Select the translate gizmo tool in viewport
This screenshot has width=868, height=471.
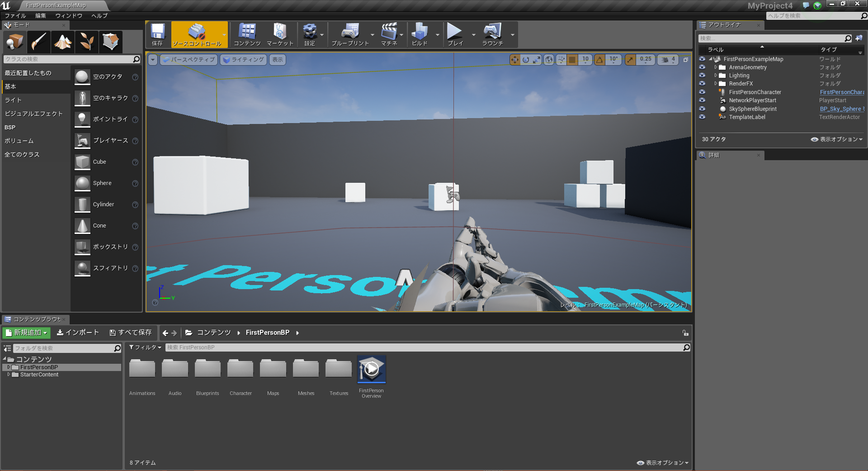[515, 60]
